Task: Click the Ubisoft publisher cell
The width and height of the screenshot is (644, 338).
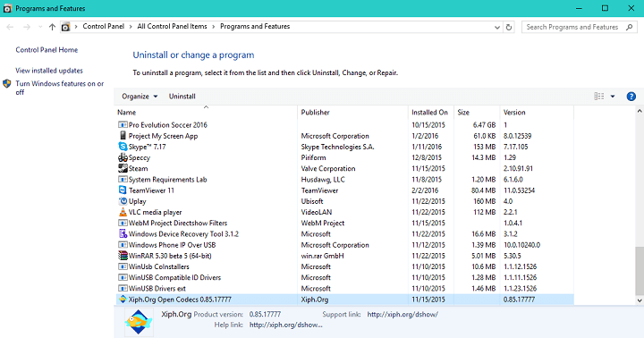Action: (x=312, y=201)
